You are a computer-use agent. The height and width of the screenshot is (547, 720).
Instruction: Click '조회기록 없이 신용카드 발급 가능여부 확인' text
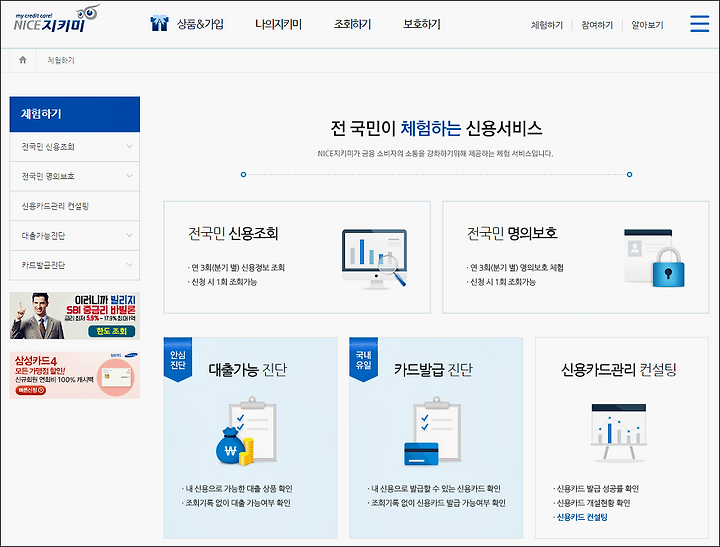point(438,503)
